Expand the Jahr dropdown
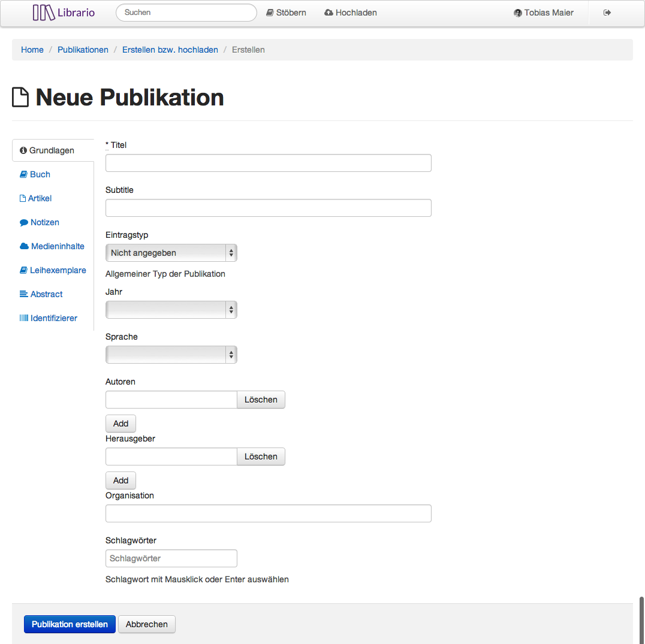This screenshot has width=645, height=644. click(x=171, y=310)
